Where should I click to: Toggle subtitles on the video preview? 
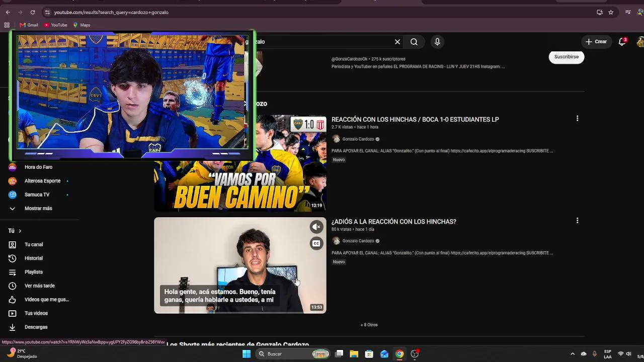[316, 244]
